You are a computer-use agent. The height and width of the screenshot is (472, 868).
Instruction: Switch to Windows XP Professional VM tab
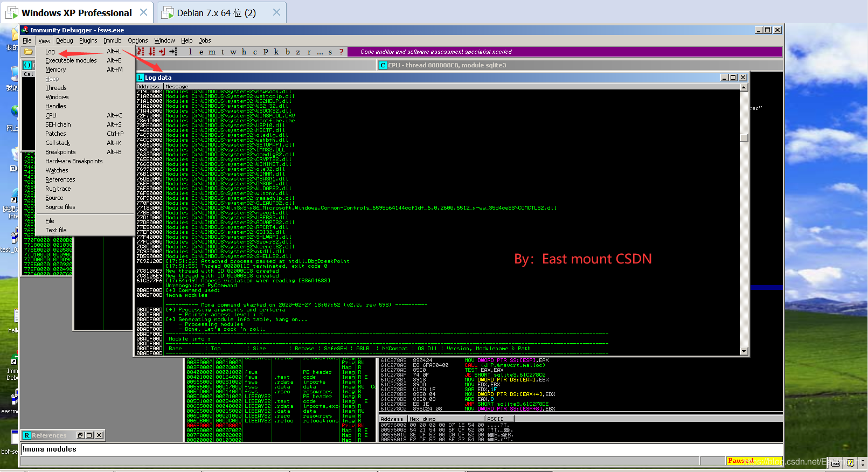[x=76, y=13]
